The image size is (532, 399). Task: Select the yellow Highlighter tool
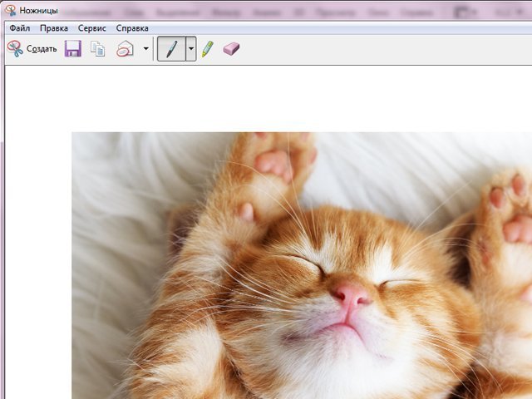click(x=207, y=49)
